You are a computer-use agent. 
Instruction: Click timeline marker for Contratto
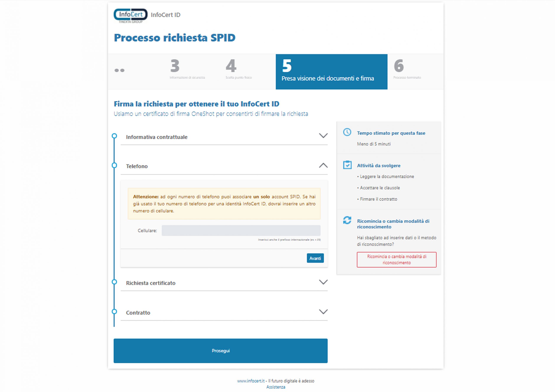pyautogui.click(x=114, y=312)
